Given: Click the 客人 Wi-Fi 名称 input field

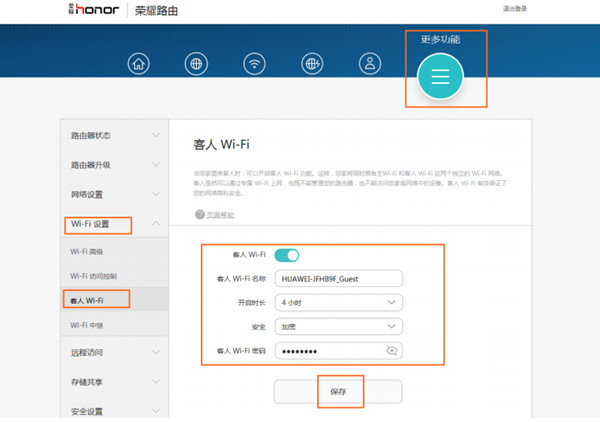Looking at the screenshot, I should click(x=338, y=278).
